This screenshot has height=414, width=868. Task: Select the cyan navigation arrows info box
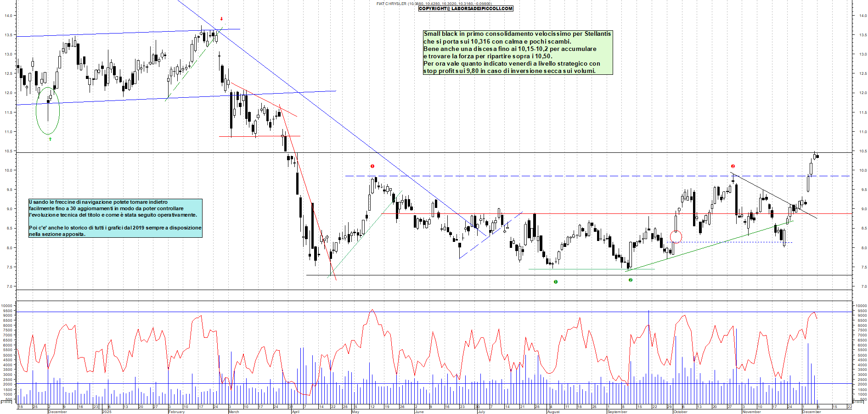click(x=115, y=218)
